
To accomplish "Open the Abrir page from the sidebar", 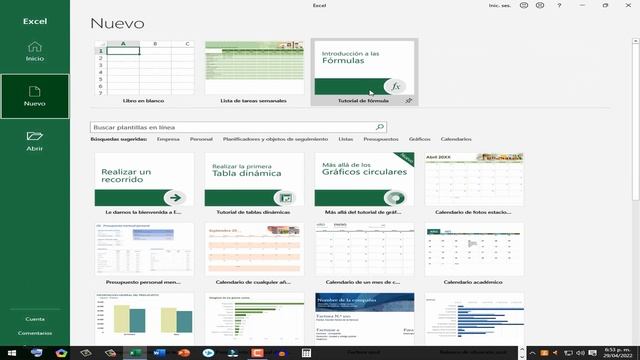I will click(35, 141).
